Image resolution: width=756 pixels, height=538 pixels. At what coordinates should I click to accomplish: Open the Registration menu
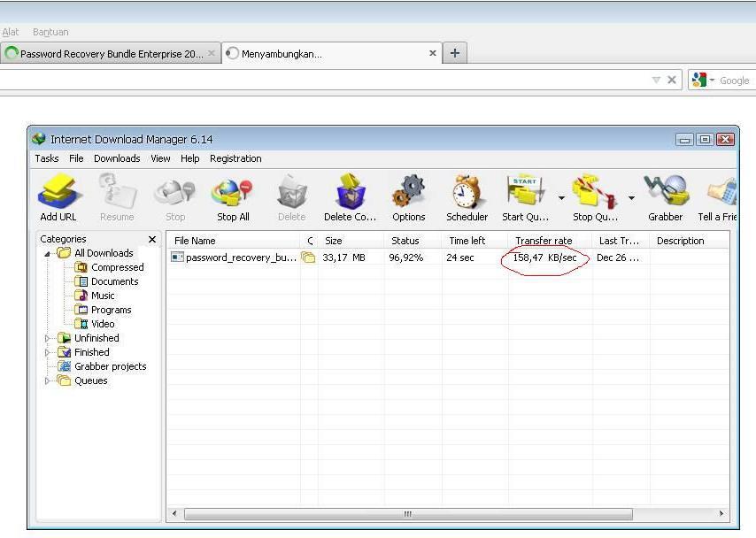pyautogui.click(x=235, y=158)
